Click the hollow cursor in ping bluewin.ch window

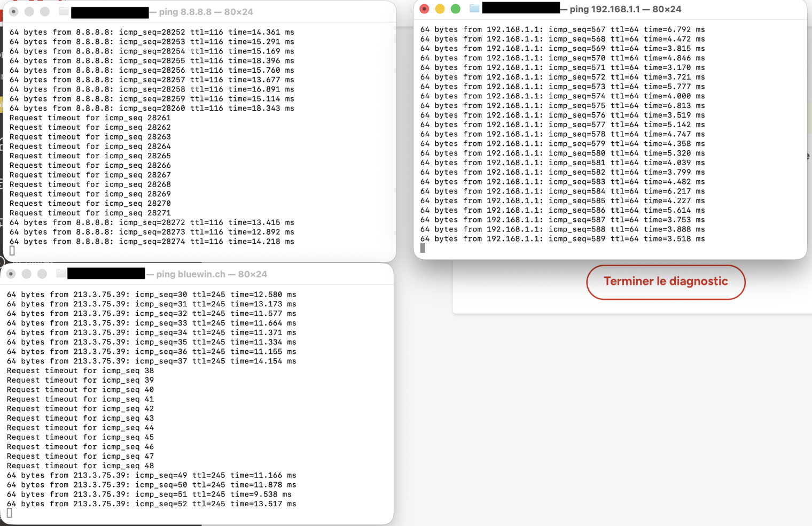click(9, 513)
